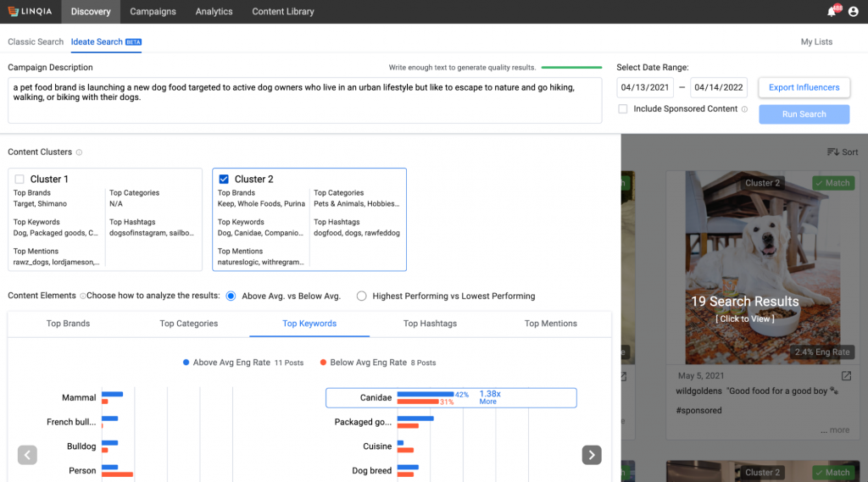Switch to Classic Search tab
The width and height of the screenshot is (868, 482).
point(36,42)
